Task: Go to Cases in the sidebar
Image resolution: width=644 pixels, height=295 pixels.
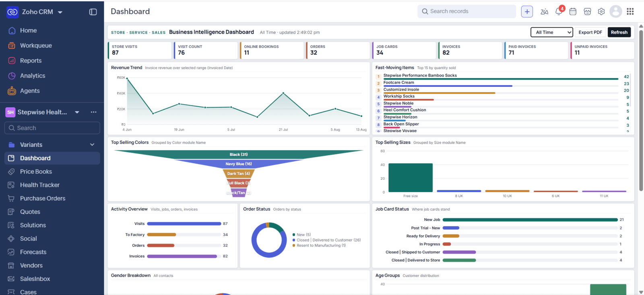Action: pyautogui.click(x=52, y=292)
